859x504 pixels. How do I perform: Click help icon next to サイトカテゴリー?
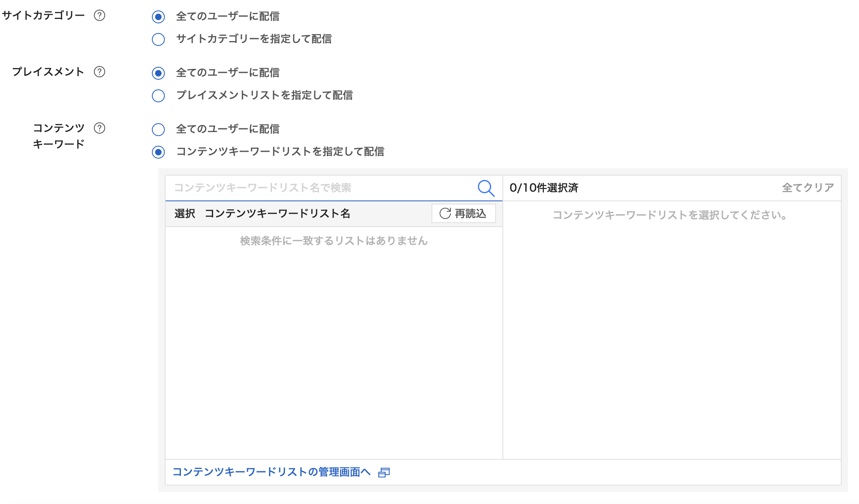click(x=100, y=15)
